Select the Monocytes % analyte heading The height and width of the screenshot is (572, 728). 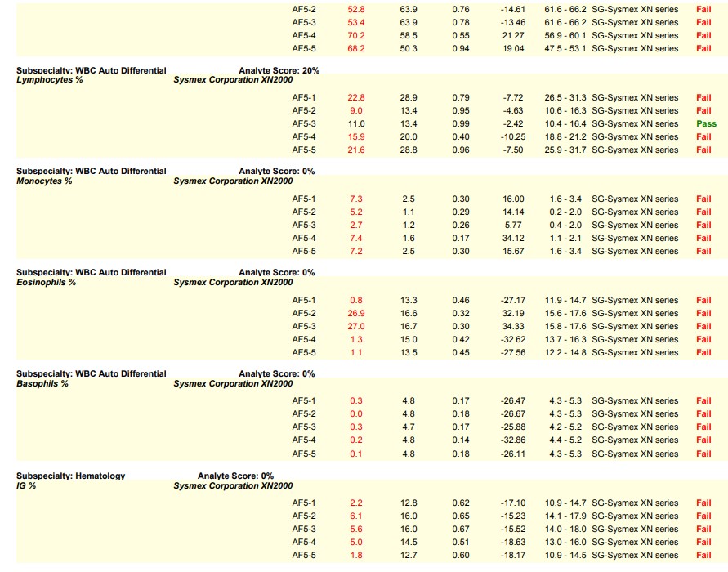44,181
